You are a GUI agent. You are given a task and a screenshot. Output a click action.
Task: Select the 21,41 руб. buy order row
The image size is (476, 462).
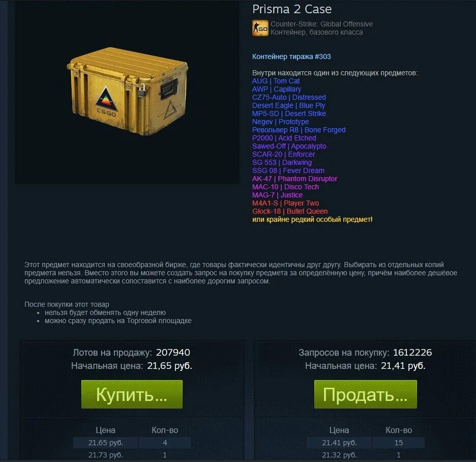click(x=365, y=443)
